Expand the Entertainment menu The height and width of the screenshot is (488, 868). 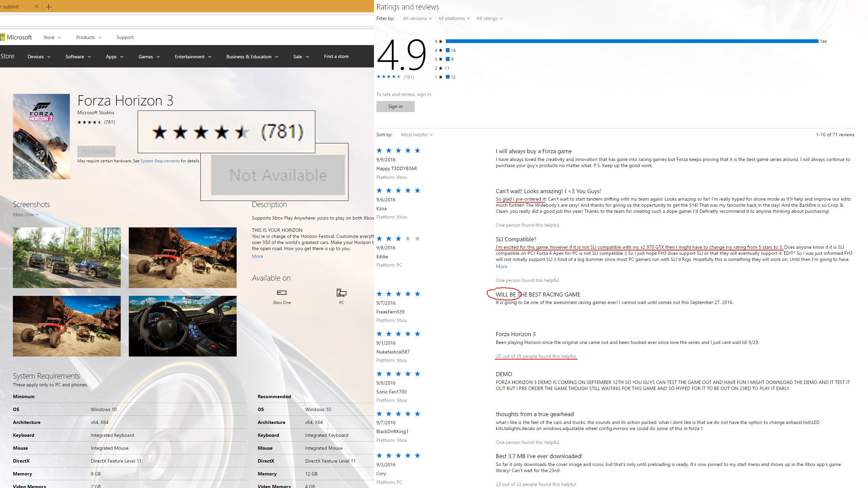pyautogui.click(x=193, y=57)
